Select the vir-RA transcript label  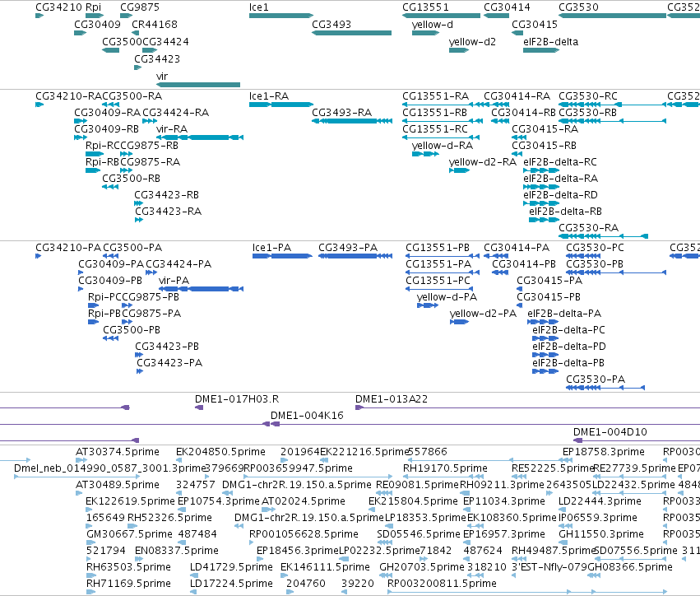(172, 129)
